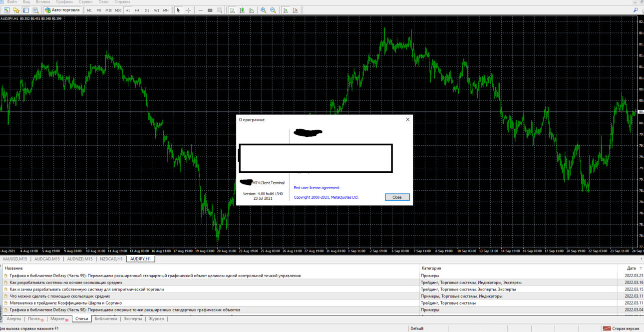Sort articles by Название column header
Image resolution: width=644 pixels, height=332 pixels.
click(211, 268)
